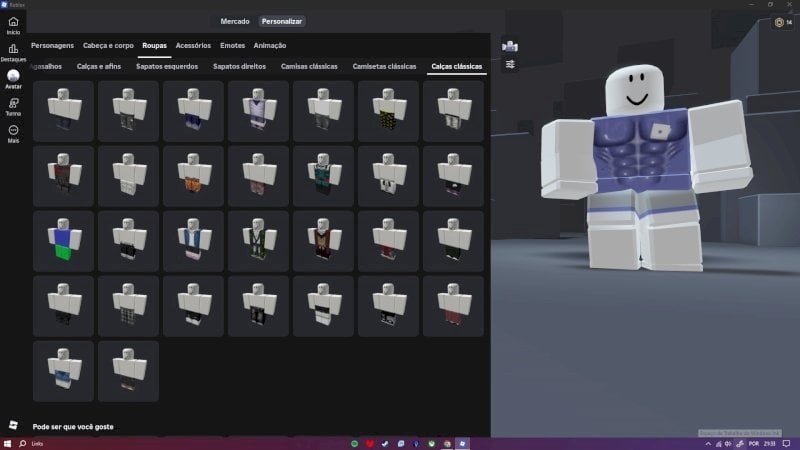
Task: Click the avatar body view icon
Action: pyautogui.click(x=510, y=46)
